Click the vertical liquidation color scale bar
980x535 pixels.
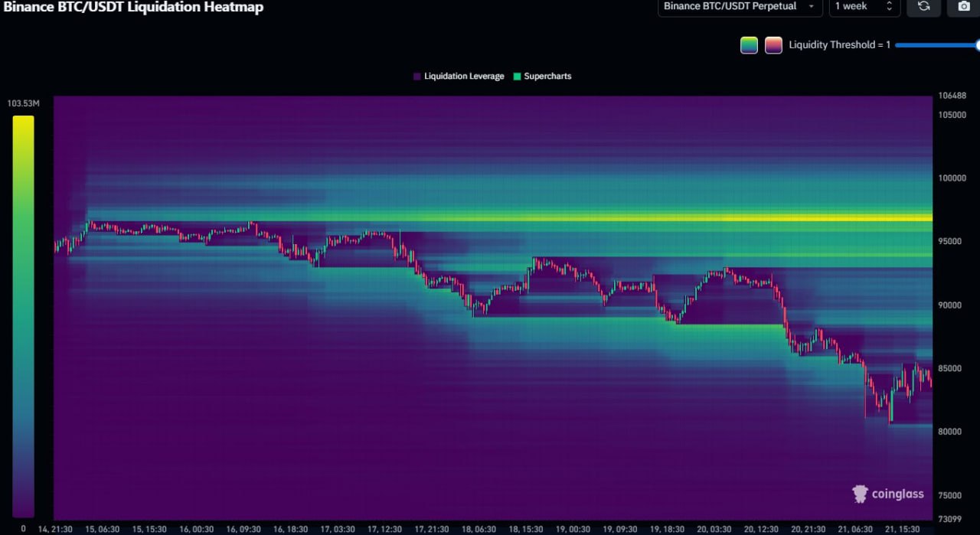tap(23, 315)
